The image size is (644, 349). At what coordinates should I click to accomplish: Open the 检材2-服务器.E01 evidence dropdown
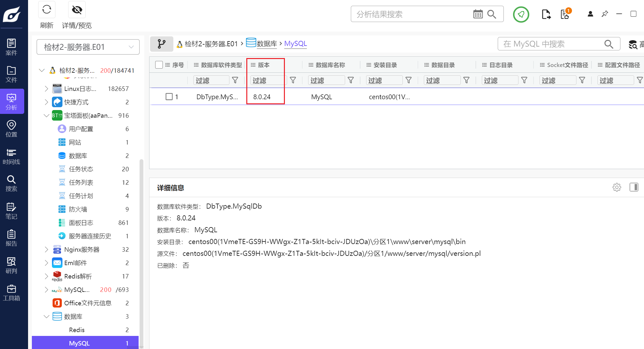coord(88,47)
